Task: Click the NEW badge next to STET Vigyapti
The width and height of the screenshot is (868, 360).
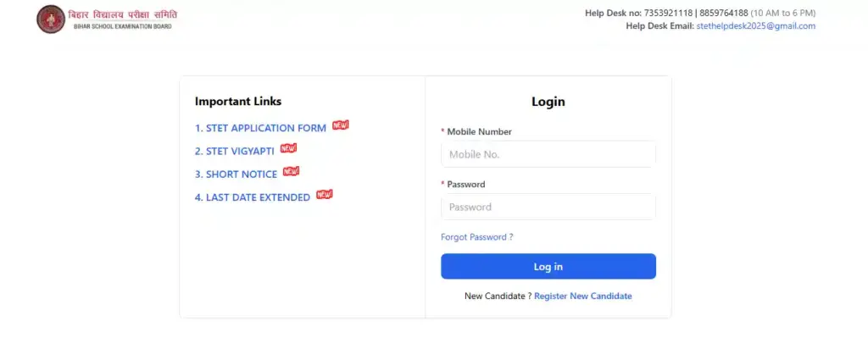Action: pos(288,148)
